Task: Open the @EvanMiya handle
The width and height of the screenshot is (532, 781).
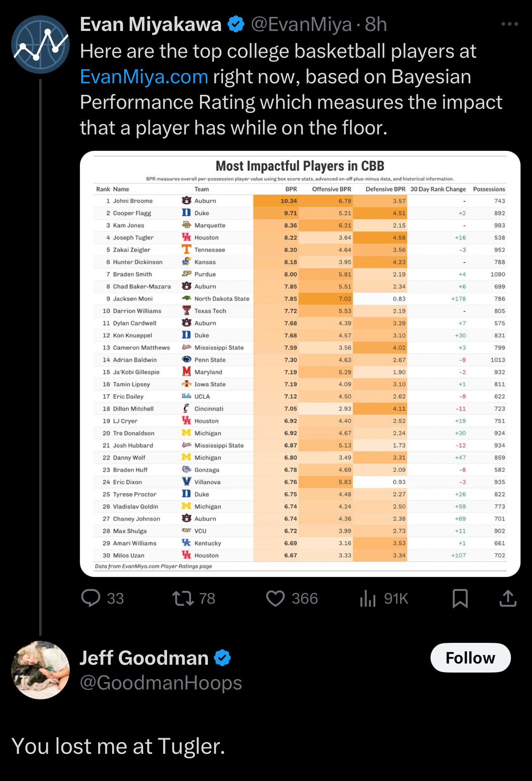Action: (301, 24)
